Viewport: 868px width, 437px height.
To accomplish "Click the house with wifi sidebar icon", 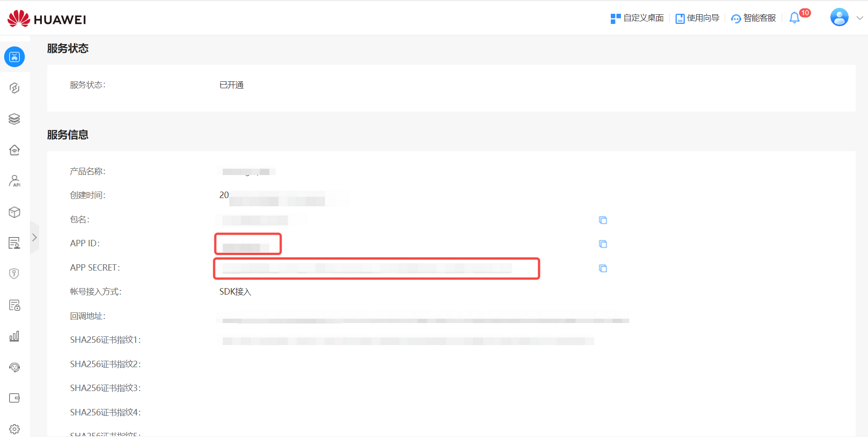I will [x=14, y=150].
